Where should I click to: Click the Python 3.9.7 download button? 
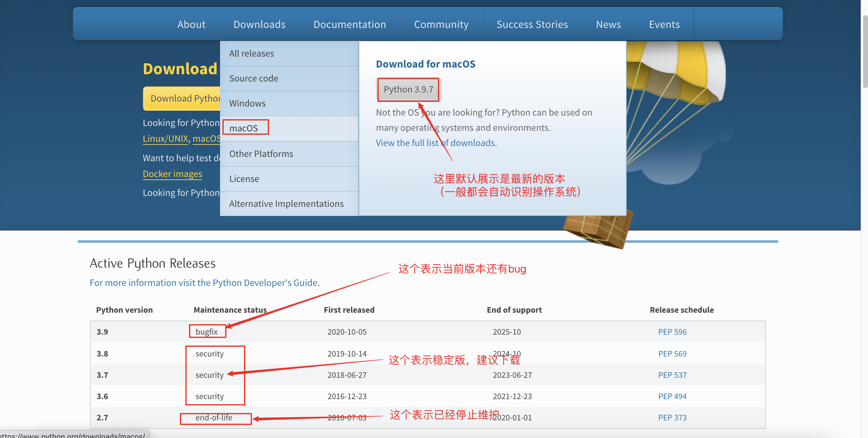[x=408, y=89]
